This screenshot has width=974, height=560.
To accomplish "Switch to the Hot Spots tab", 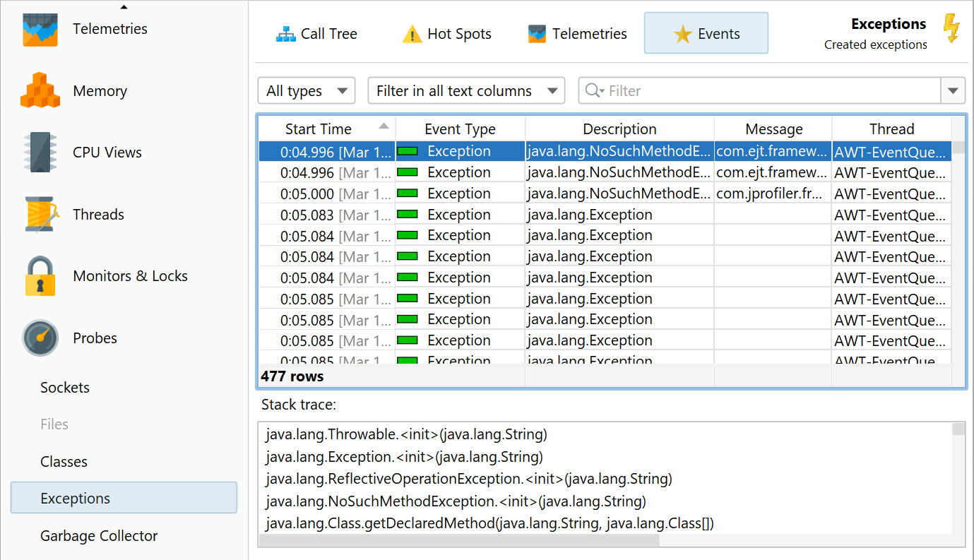I will 446,34.
